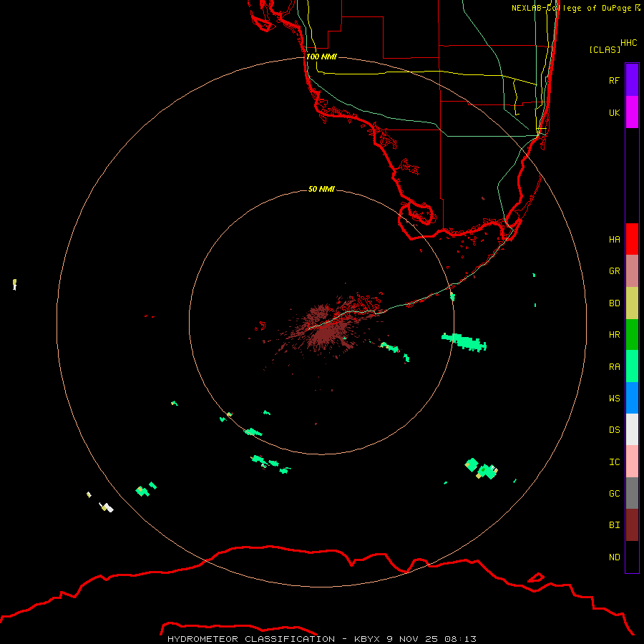
Task: Click the BI brown legend swatch
Action: [x=632, y=525]
